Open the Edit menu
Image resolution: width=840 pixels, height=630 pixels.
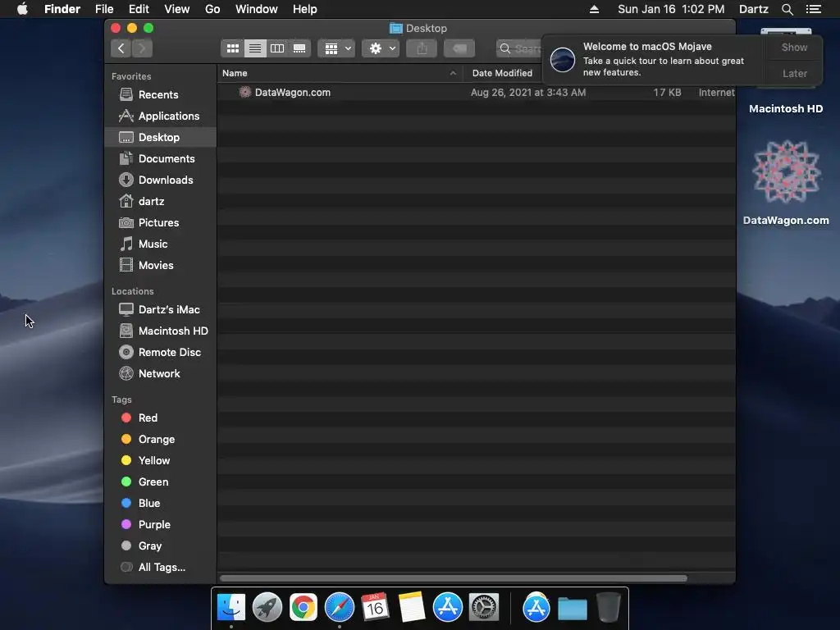tap(139, 9)
